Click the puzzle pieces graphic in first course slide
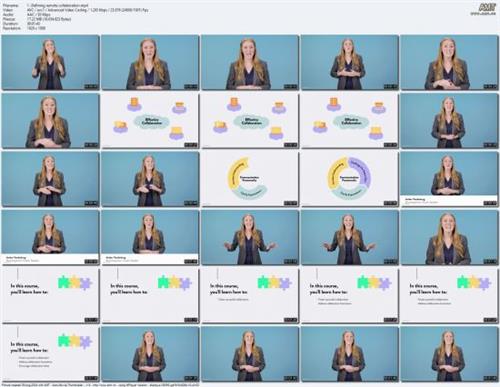The width and height of the screenshot is (500, 387). [x=75, y=283]
